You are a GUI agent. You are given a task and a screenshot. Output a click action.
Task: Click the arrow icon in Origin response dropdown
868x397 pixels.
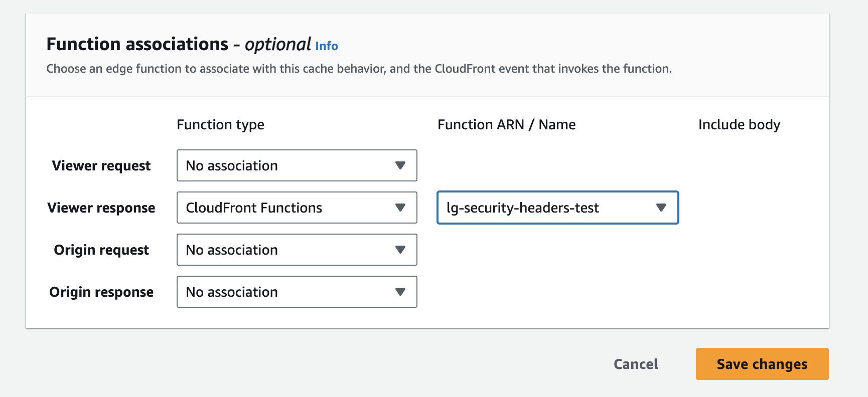[x=400, y=292]
